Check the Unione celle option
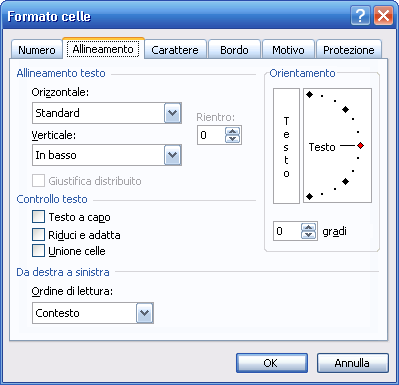The height and width of the screenshot is (385, 399). click(x=38, y=251)
